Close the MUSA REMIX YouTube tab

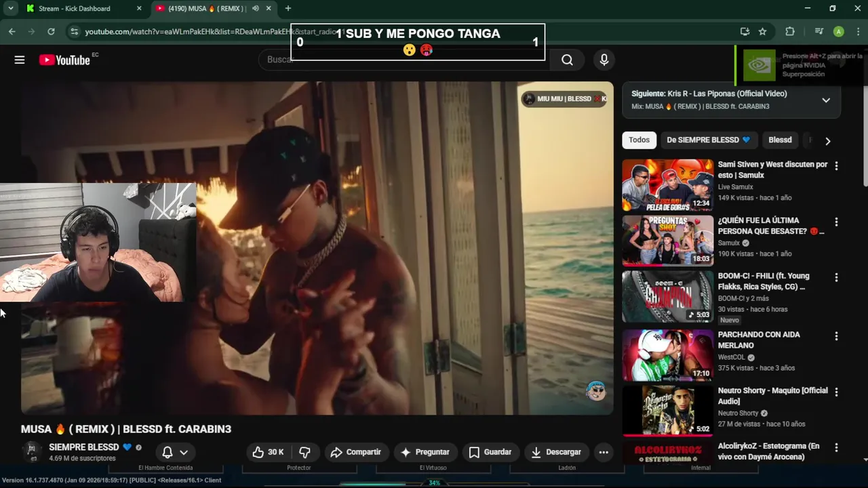[269, 8]
